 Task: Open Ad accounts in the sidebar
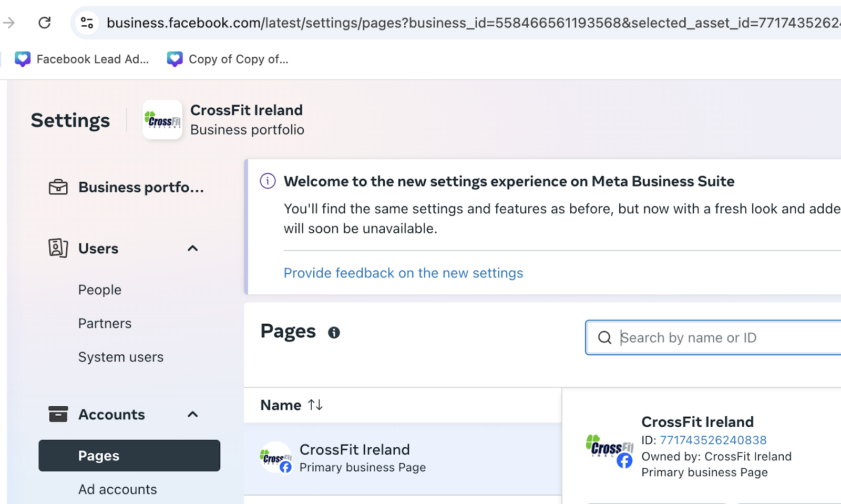pos(118,490)
